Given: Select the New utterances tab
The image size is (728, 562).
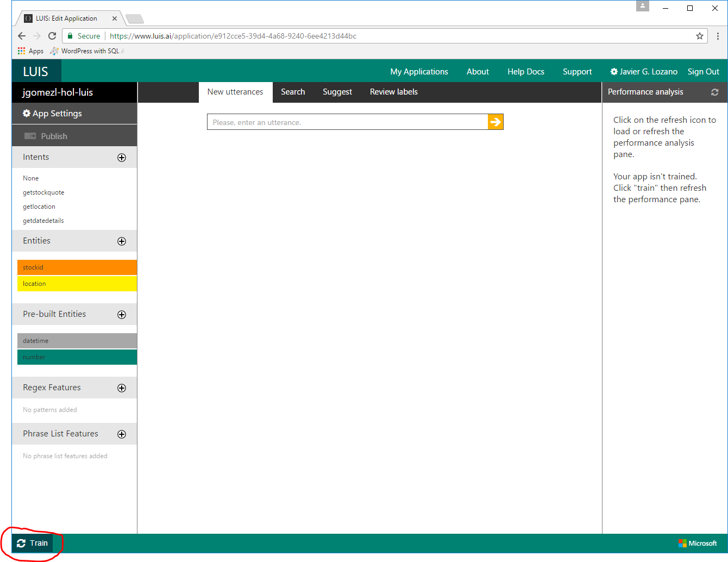Looking at the screenshot, I should (235, 92).
